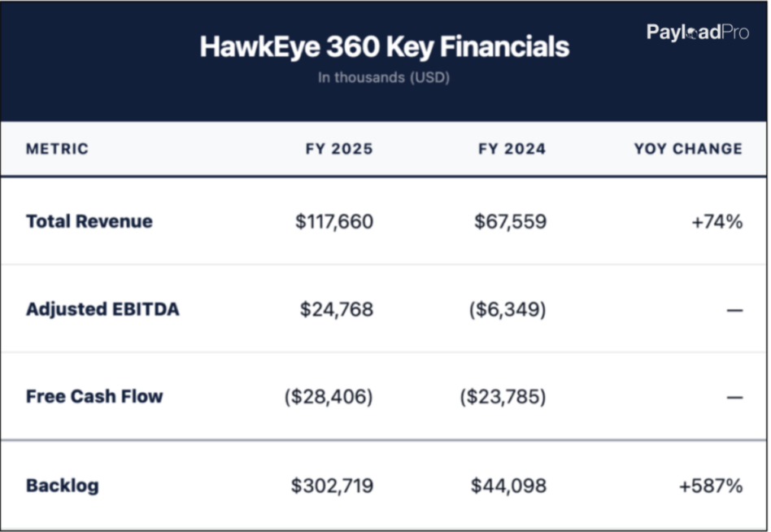Click the $67,559 revenue value
This screenshot has width=771, height=532.
coord(510,221)
